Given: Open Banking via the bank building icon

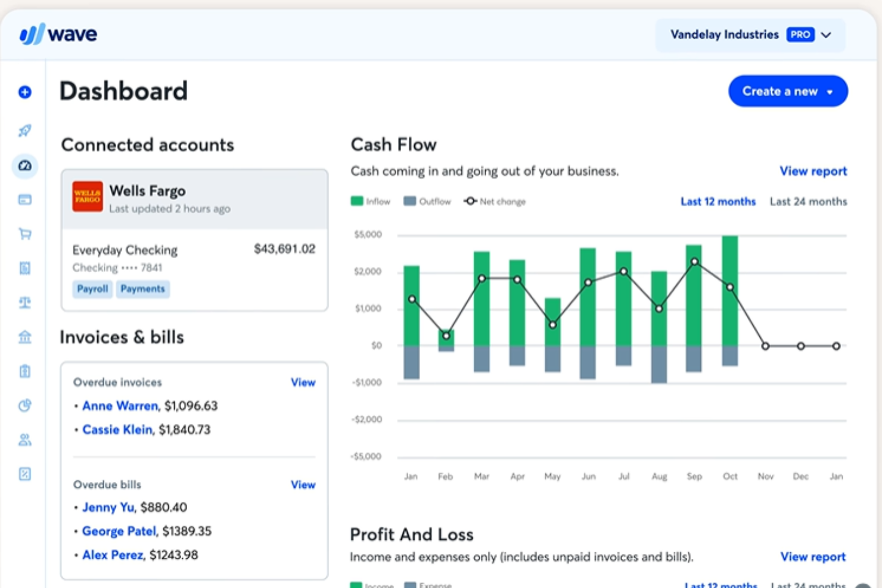Looking at the screenshot, I should click(24, 337).
